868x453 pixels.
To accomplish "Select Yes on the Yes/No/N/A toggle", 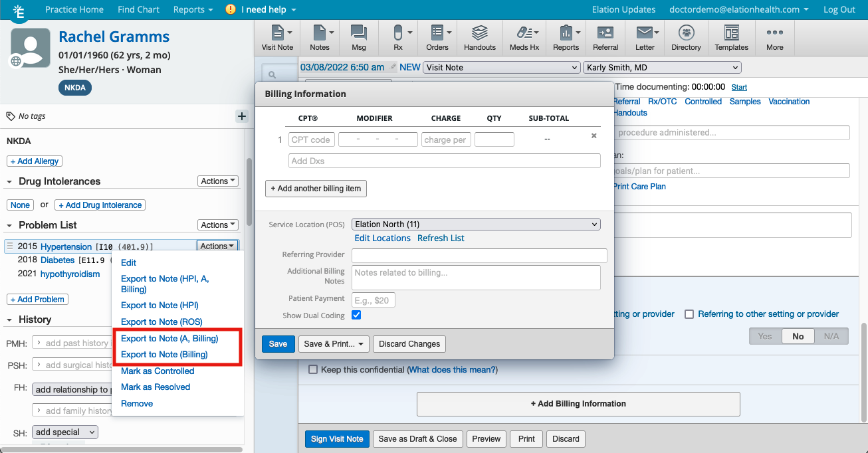I will tap(765, 336).
